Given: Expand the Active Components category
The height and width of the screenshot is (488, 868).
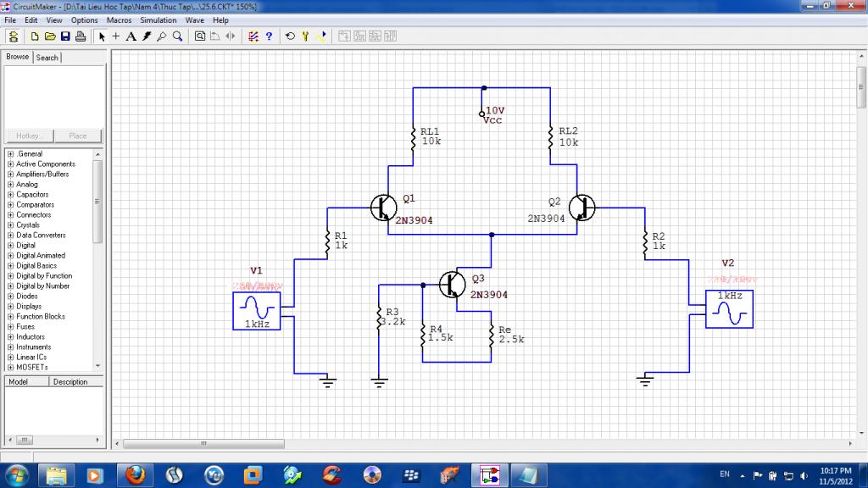Looking at the screenshot, I should (x=9, y=164).
